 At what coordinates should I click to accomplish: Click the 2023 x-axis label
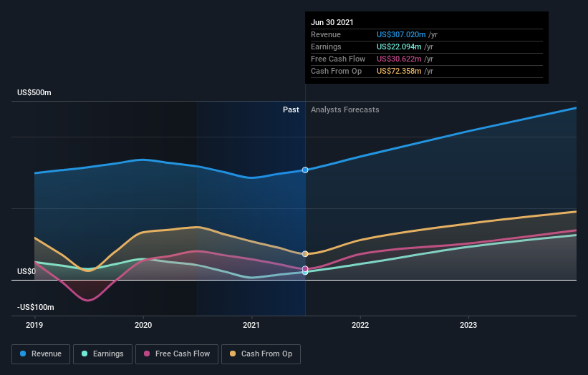[x=468, y=325]
